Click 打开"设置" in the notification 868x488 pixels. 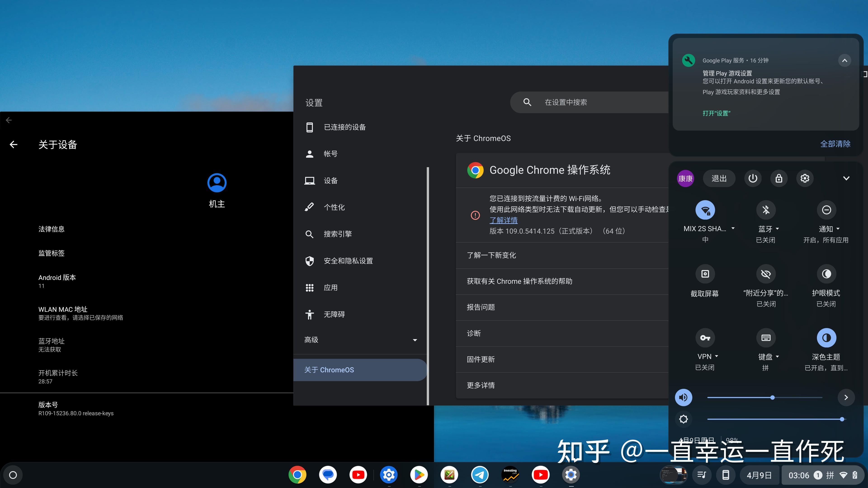pyautogui.click(x=716, y=113)
